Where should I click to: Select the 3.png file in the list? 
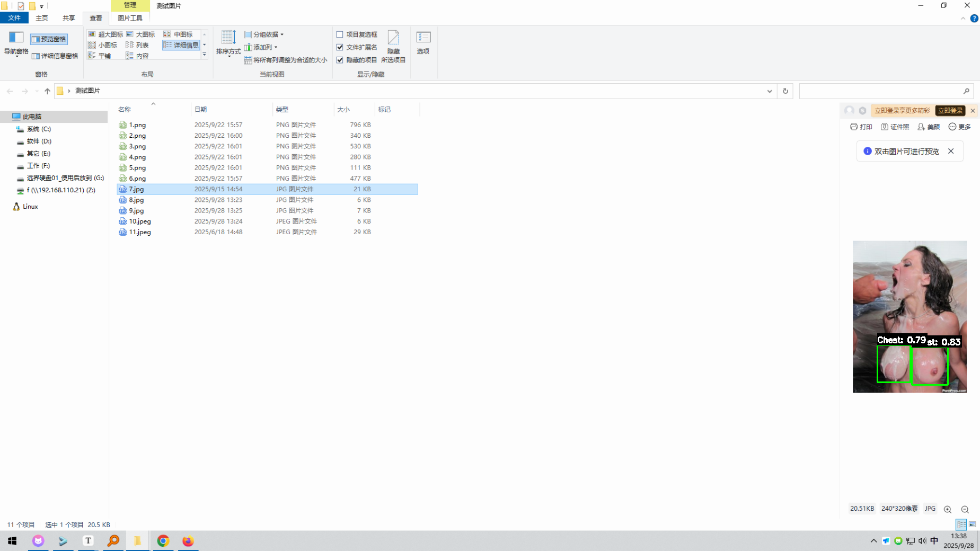(137, 146)
